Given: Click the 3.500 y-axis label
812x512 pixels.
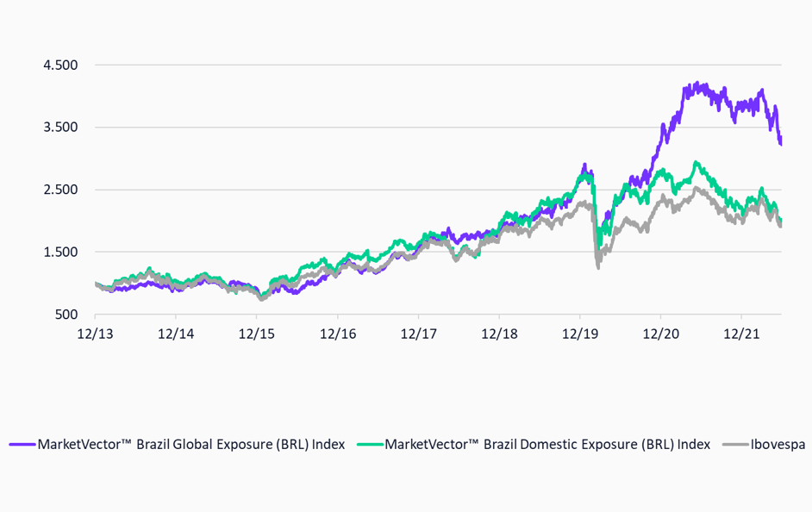Looking at the screenshot, I should (60, 128).
